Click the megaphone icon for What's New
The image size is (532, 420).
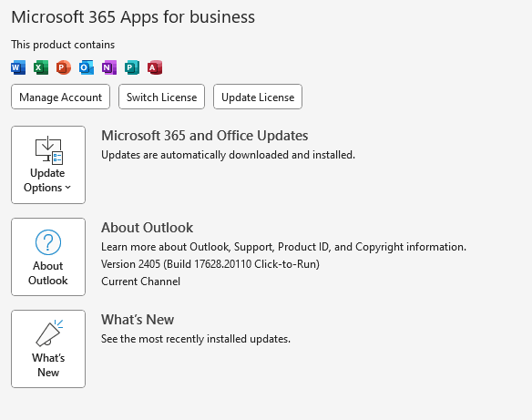coord(49,333)
